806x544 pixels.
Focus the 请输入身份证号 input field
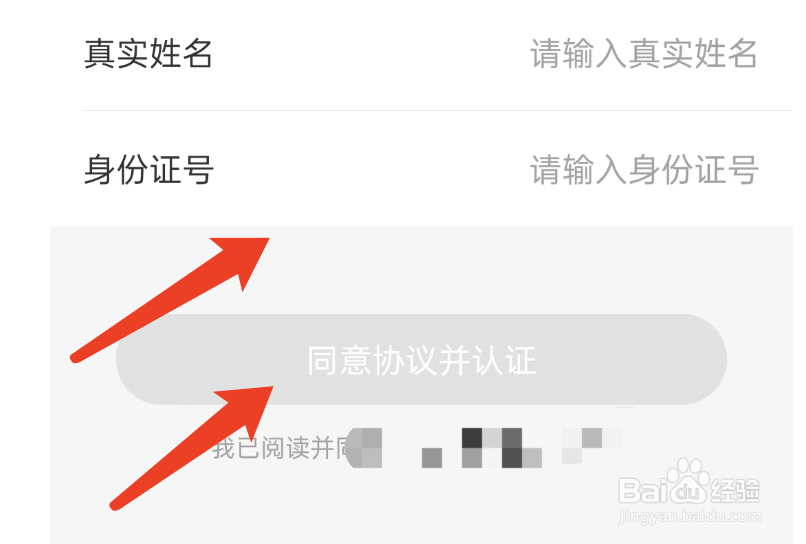pos(644,170)
